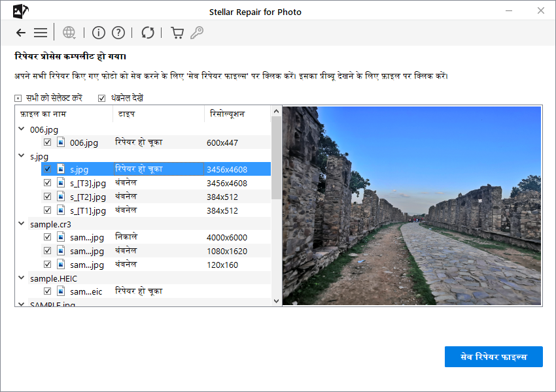Click the 1080x1620 resolution cell

point(227,251)
